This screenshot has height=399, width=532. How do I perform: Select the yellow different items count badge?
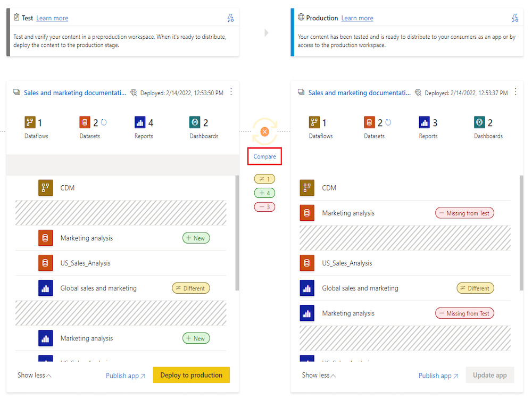click(x=264, y=179)
